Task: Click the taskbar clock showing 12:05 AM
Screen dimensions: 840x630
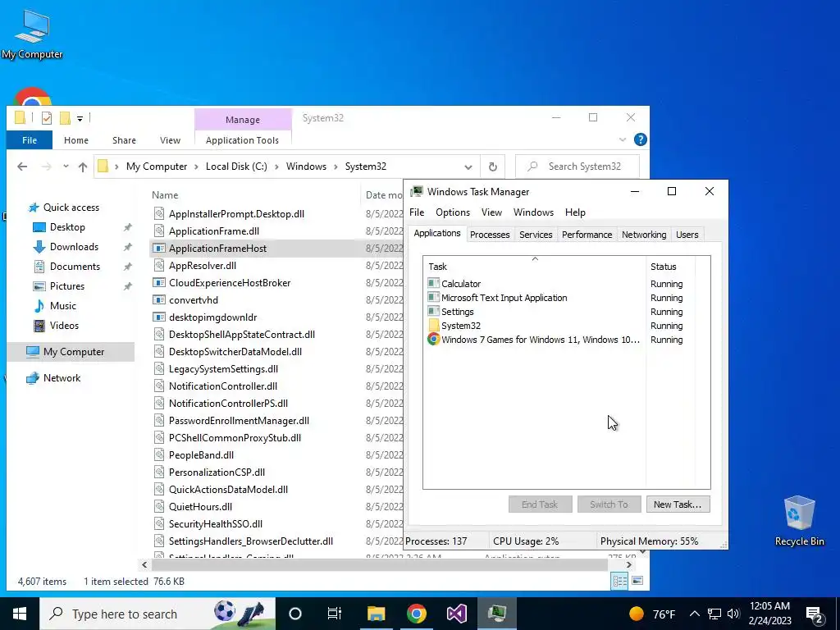Action: coord(769,614)
